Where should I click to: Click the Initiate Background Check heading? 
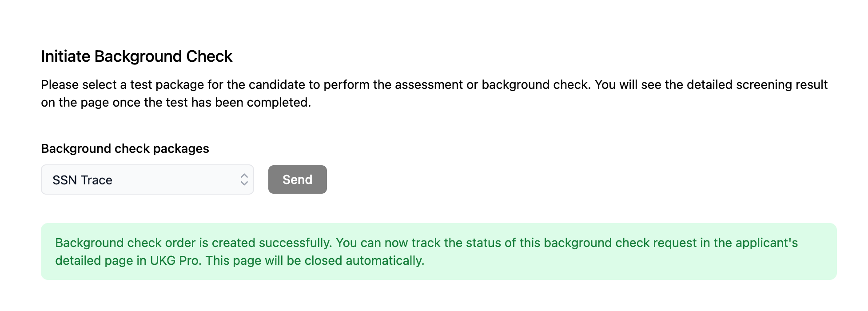pyautogui.click(x=136, y=56)
